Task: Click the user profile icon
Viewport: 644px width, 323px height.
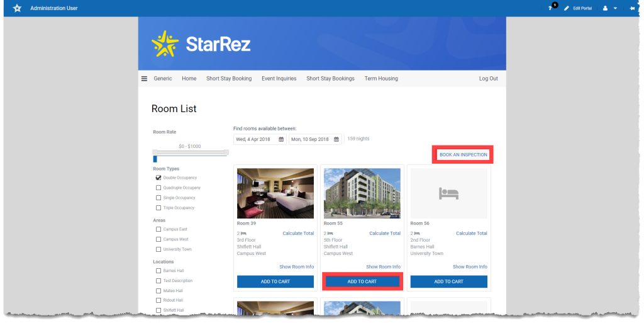Action: [x=605, y=8]
